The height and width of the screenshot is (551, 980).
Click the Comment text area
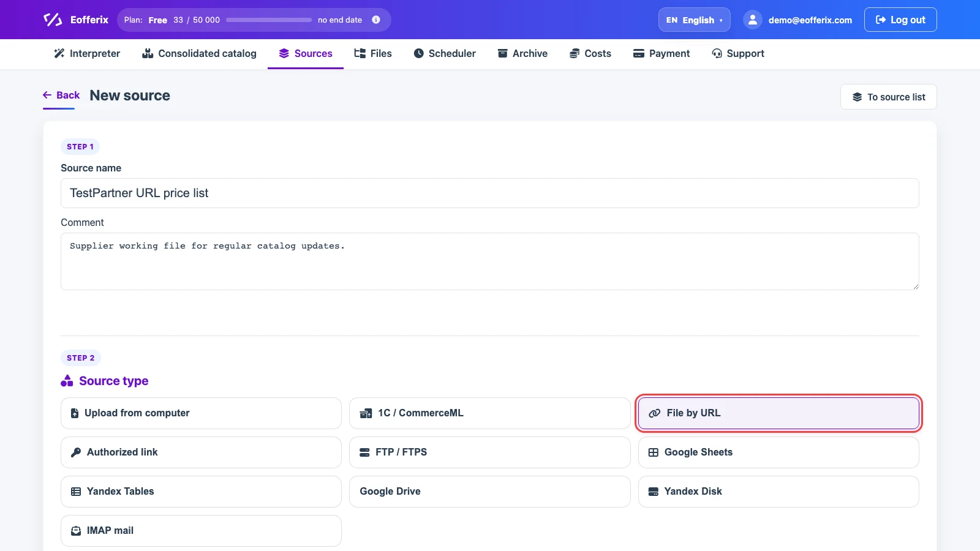490,261
